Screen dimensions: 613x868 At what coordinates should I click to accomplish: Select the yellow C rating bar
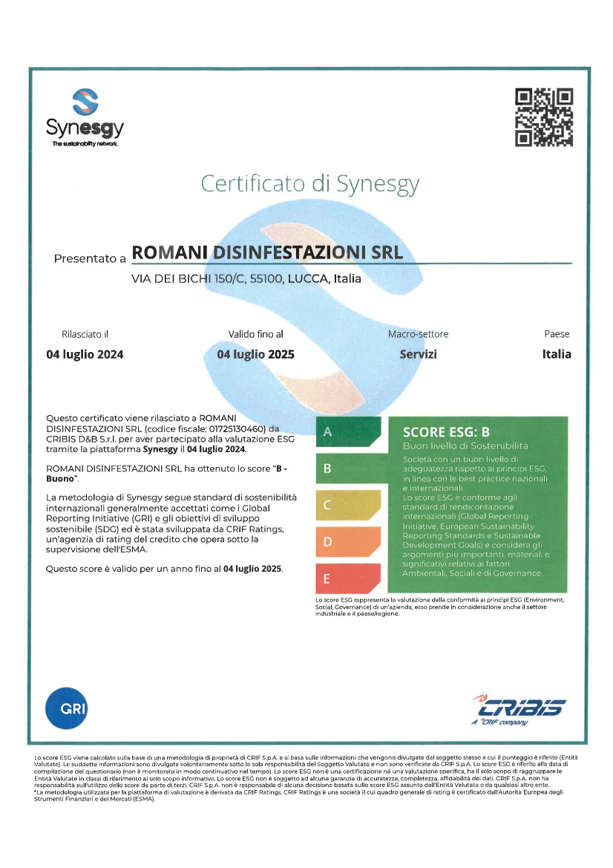tap(347, 506)
